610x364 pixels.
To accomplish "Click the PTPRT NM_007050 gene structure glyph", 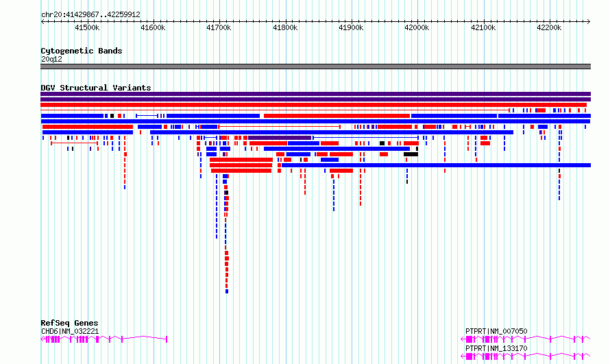I will (526, 339).
